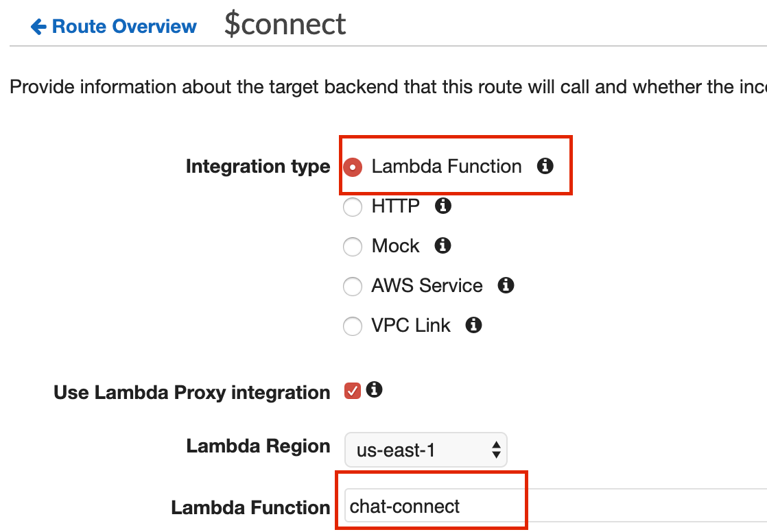Select the HTTP integration type
This screenshot has width=767, height=532.
tap(353, 207)
